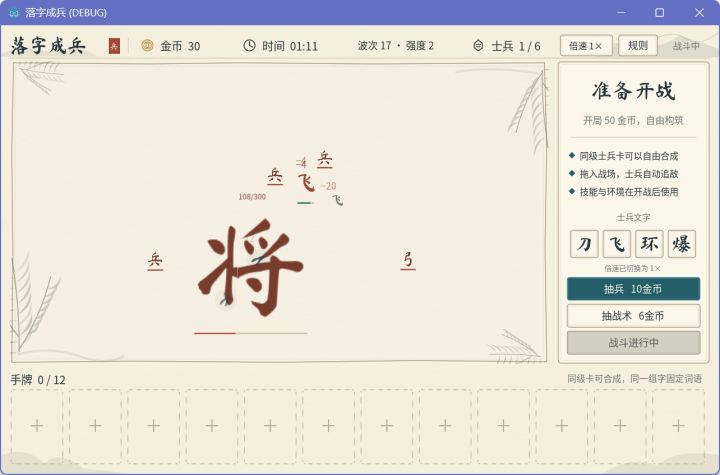Viewport: 720px width, 475px height.
Task: Select the 刀 soldier character tile
Action: (584, 244)
